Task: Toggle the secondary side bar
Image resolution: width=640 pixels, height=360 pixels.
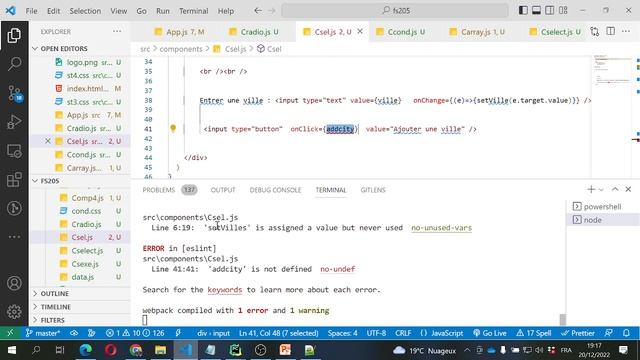Action: (x=550, y=10)
